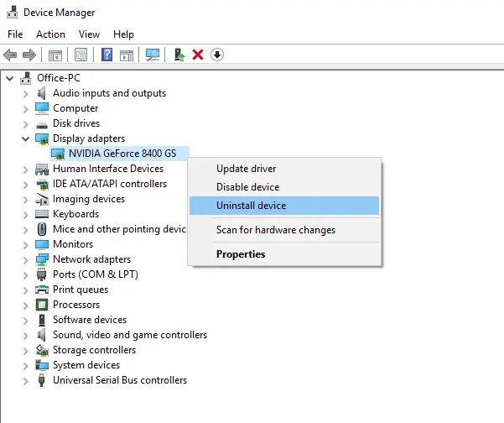
Task: Click the Scan for hardware changes monitor icon
Action: [x=152, y=55]
